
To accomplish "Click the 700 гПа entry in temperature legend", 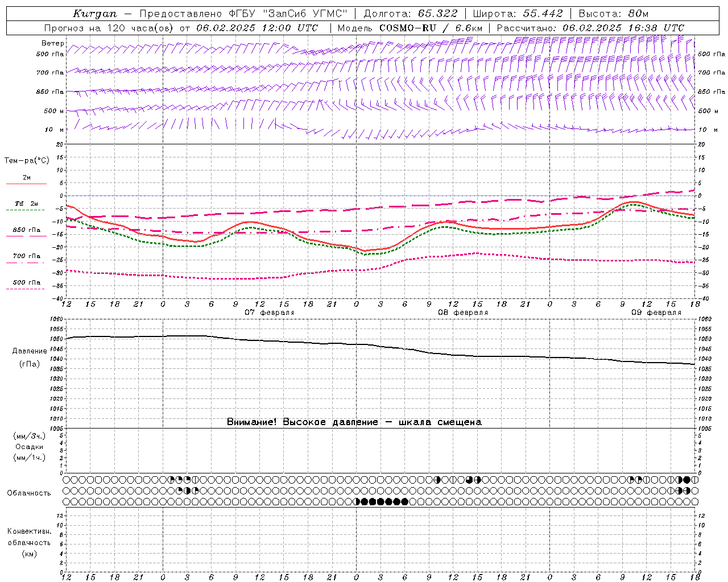I will [26, 256].
